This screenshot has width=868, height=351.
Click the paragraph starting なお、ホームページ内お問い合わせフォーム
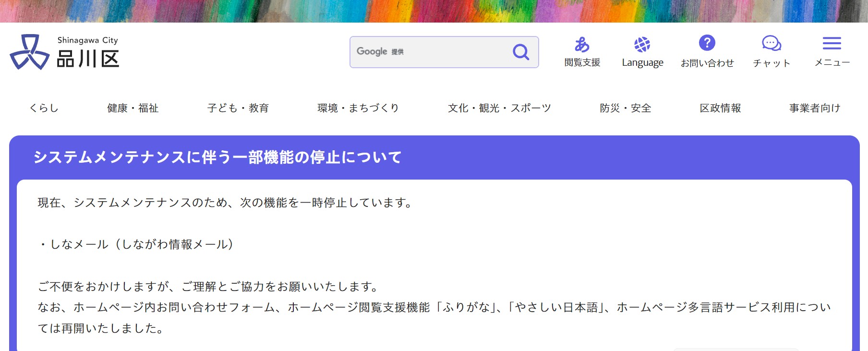(434, 318)
